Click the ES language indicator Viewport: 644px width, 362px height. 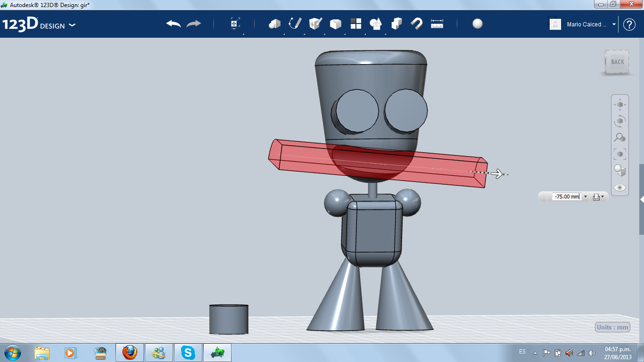point(522,352)
